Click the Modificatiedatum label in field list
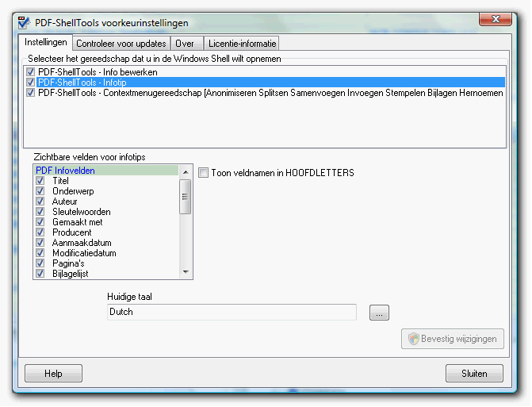Screen dimensions: 532x407 coord(84,253)
